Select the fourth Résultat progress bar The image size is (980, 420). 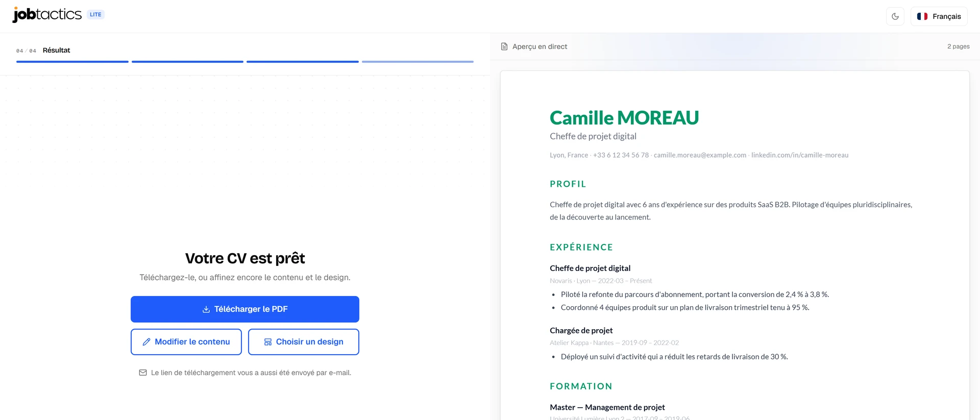click(x=418, y=62)
